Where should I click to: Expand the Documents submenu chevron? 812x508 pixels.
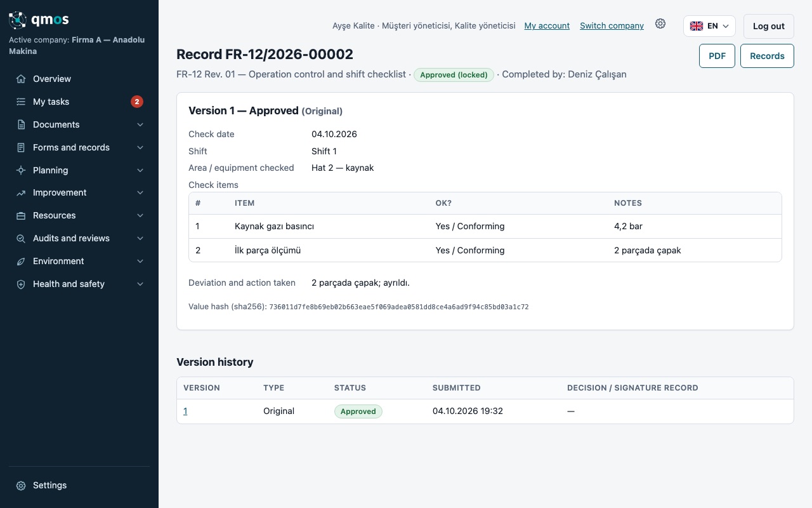[140, 124]
